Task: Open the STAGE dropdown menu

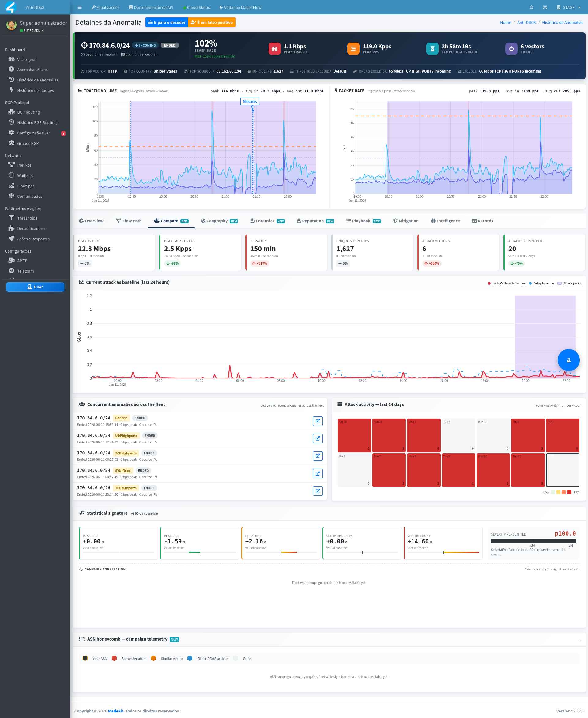Action: (568, 7)
